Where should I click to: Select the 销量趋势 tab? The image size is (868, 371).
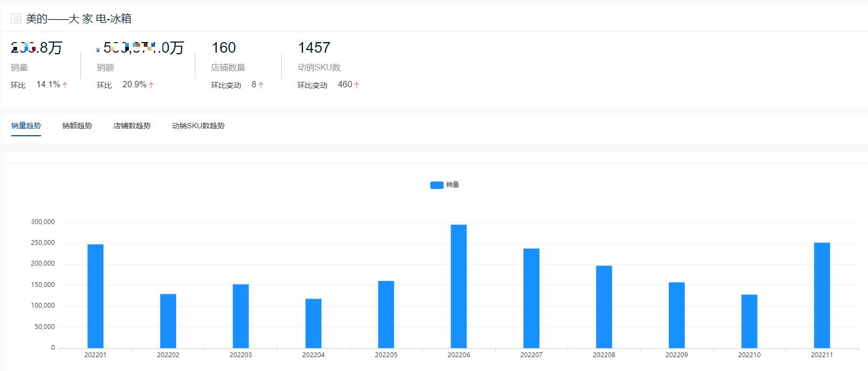coord(26,126)
